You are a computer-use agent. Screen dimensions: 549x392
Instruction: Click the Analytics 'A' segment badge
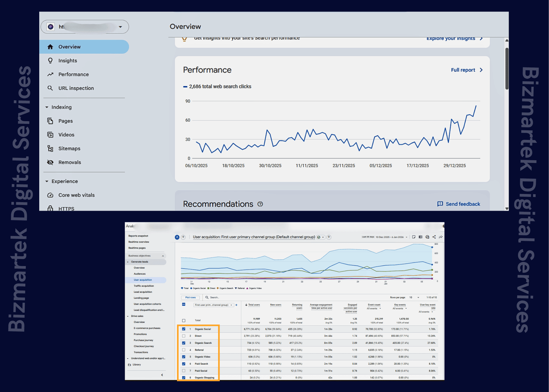pyautogui.click(x=177, y=237)
